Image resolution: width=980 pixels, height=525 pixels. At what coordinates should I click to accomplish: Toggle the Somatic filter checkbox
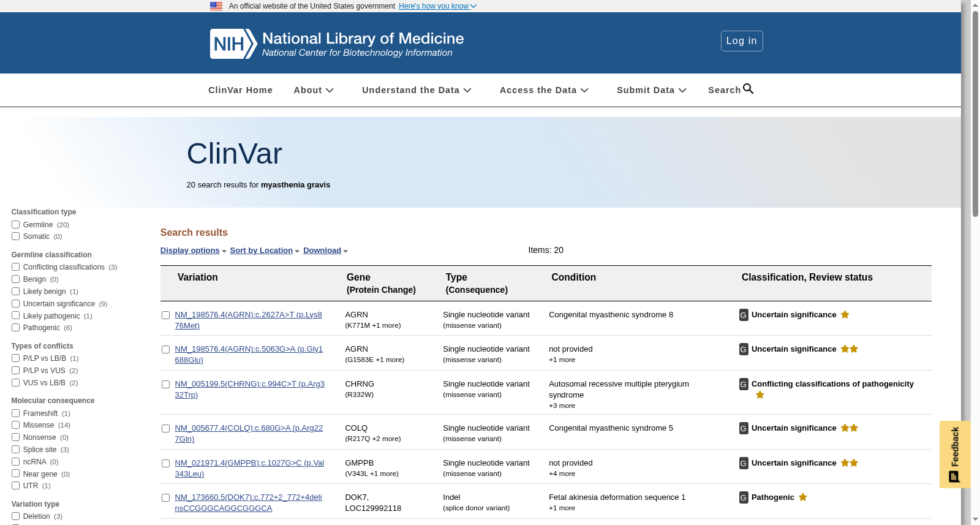pos(15,236)
